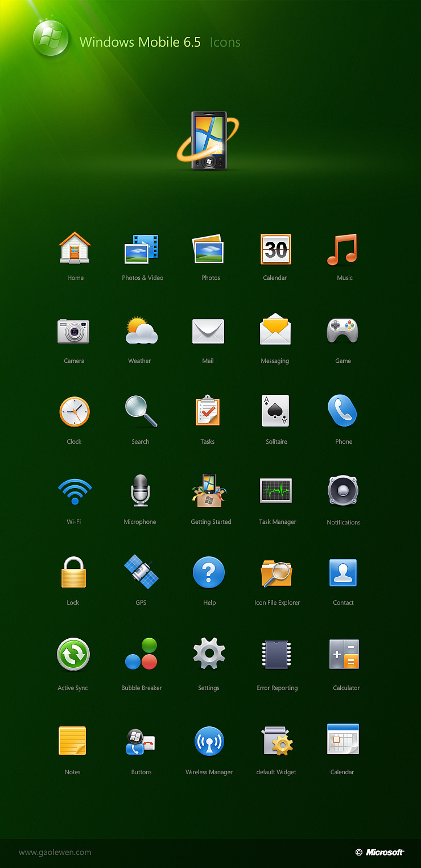Image resolution: width=421 pixels, height=868 pixels.
Task: Launch the Game controller icon
Action: [342, 330]
